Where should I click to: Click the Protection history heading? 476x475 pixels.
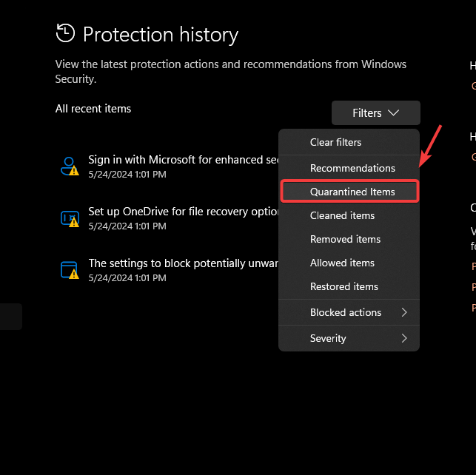161,34
